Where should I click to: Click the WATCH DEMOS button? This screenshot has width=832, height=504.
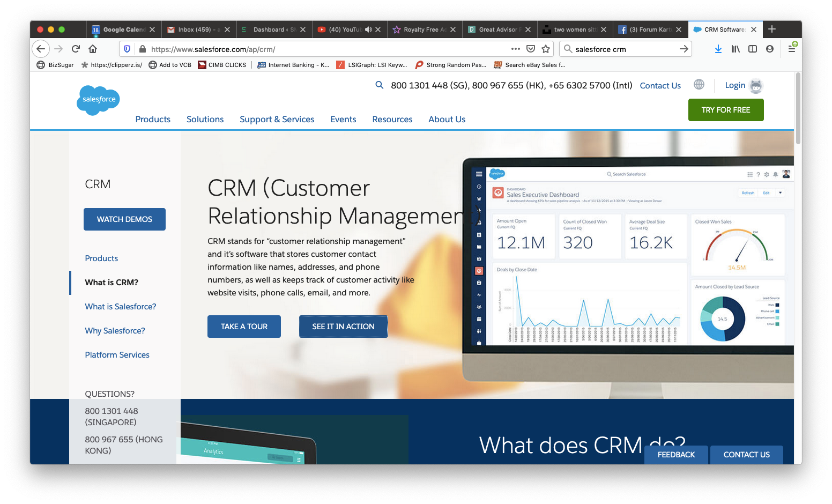pos(124,219)
